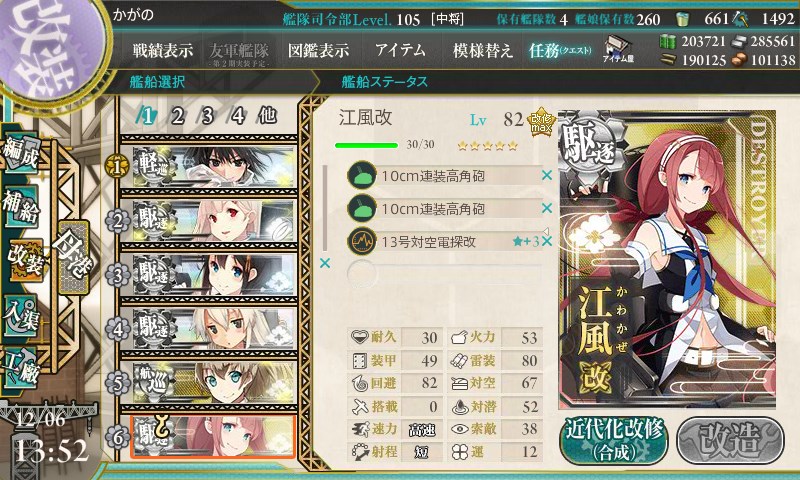Select the 入渠 docking sidebar icon
This screenshot has width=800, height=480.
click(x=21, y=316)
